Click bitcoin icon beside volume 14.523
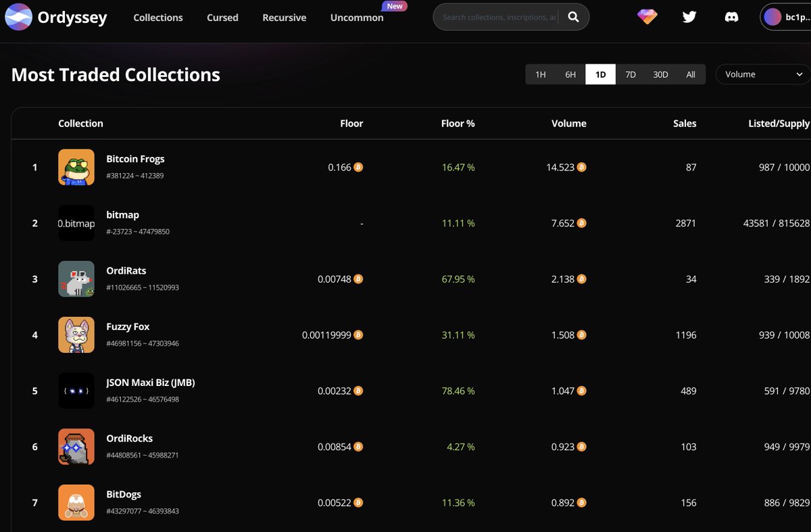This screenshot has width=811, height=532. [x=581, y=167]
